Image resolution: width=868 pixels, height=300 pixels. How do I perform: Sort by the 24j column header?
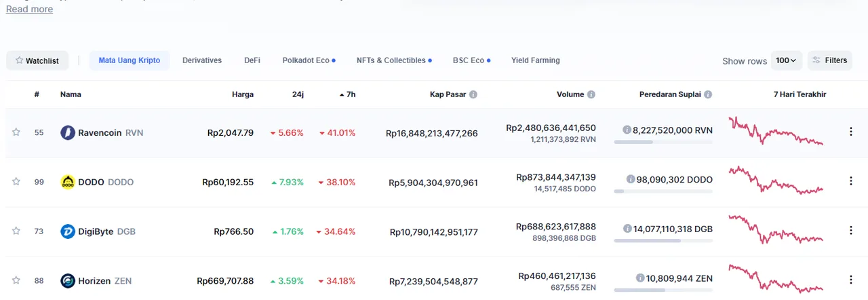298,94
